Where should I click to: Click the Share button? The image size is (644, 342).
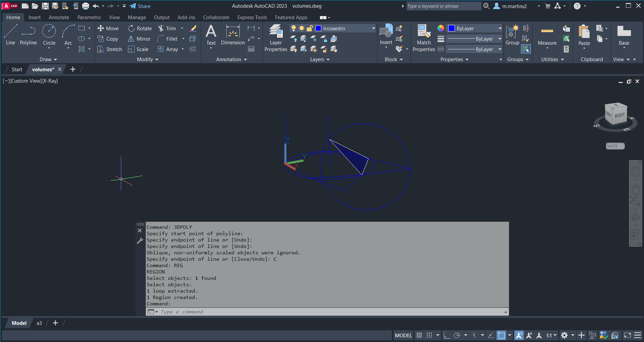(x=140, y=6)
